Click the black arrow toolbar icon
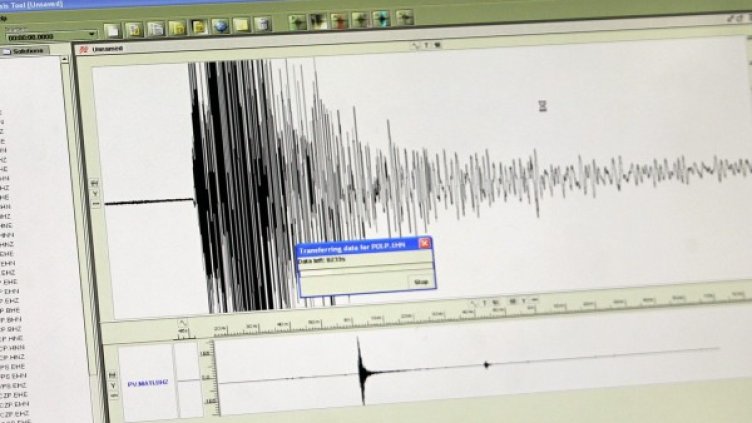Image resolution: width=752 pixels, height=423 pixels. (x=318, y=21)
